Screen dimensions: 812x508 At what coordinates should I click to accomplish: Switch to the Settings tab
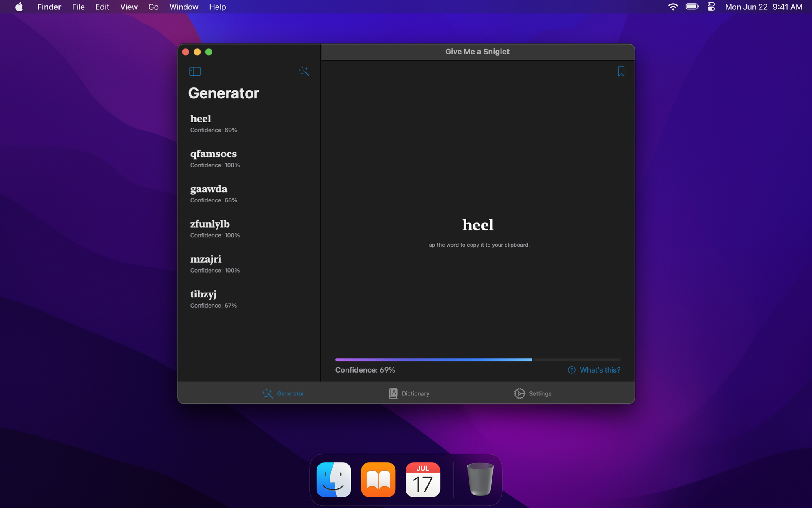tap(532, 393)
